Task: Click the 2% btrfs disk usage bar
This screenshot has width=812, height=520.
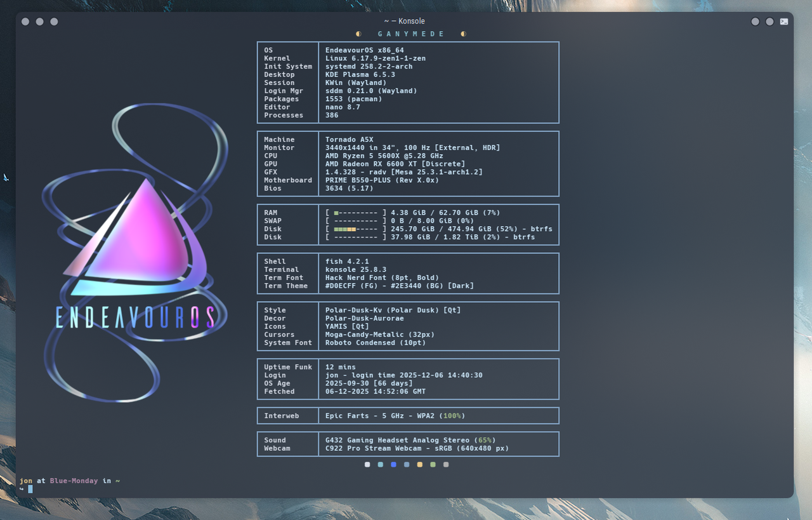Action: pos(356,237)
